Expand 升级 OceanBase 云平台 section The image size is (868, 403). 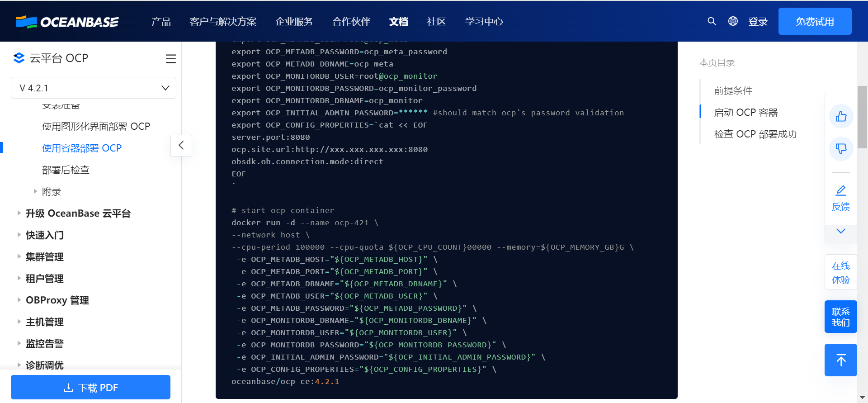19,213
